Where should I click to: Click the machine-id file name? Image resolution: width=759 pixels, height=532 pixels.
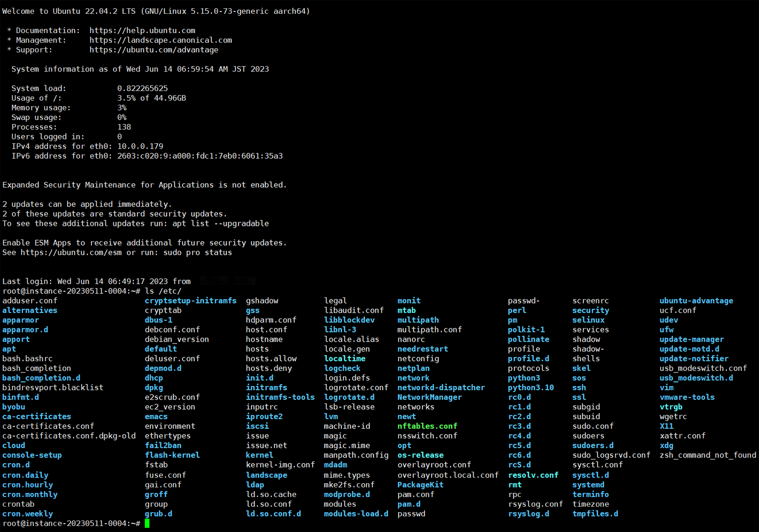pos(347,426)
